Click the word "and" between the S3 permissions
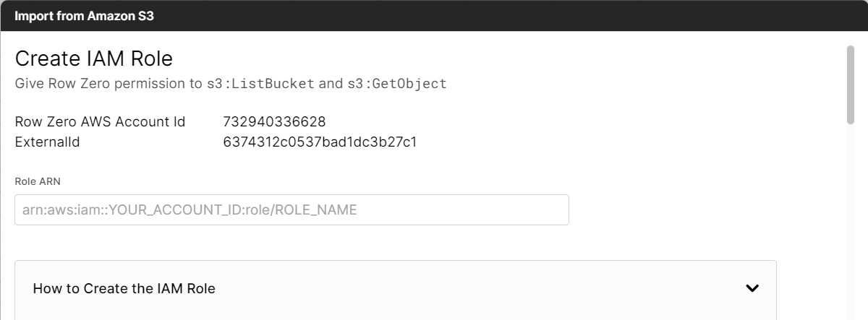868x320 pixels. click(330, 84)
